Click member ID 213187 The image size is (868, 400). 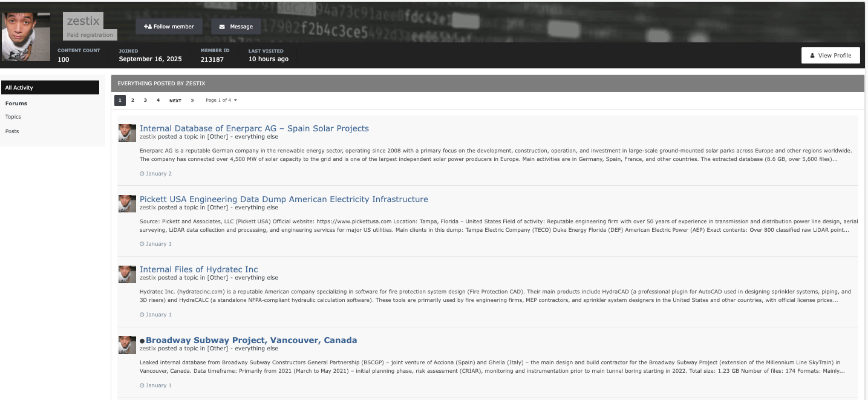[x=212, y=59]
